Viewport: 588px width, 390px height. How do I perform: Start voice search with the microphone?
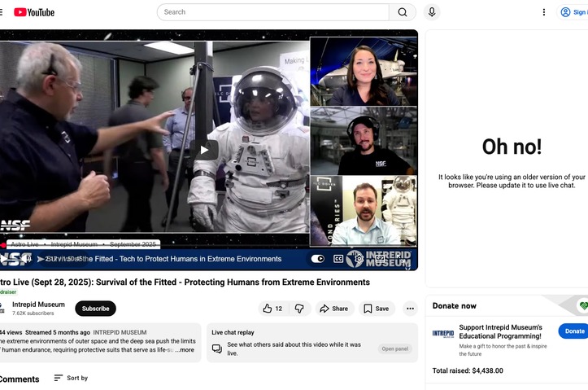[x=432, y=12]
